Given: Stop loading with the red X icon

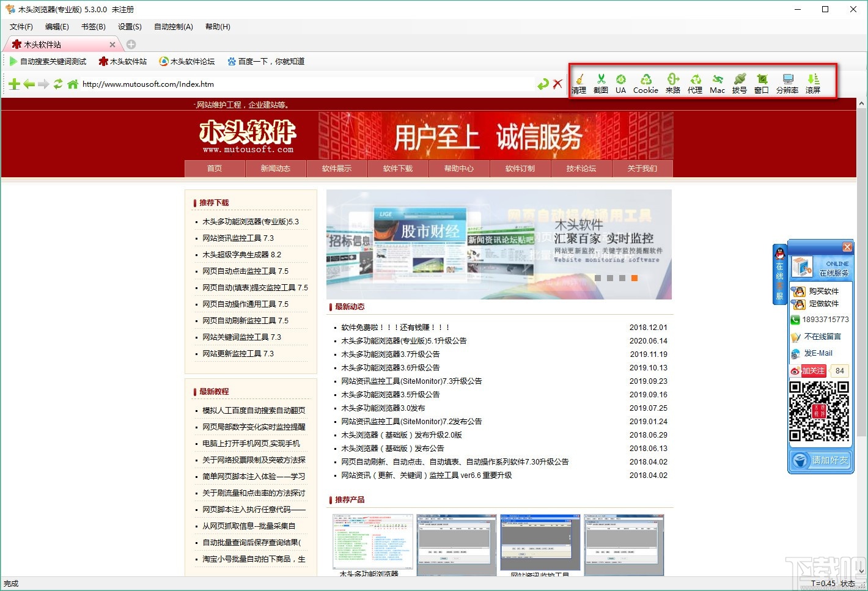Looking at the screenshot, I should click(557, 84).
